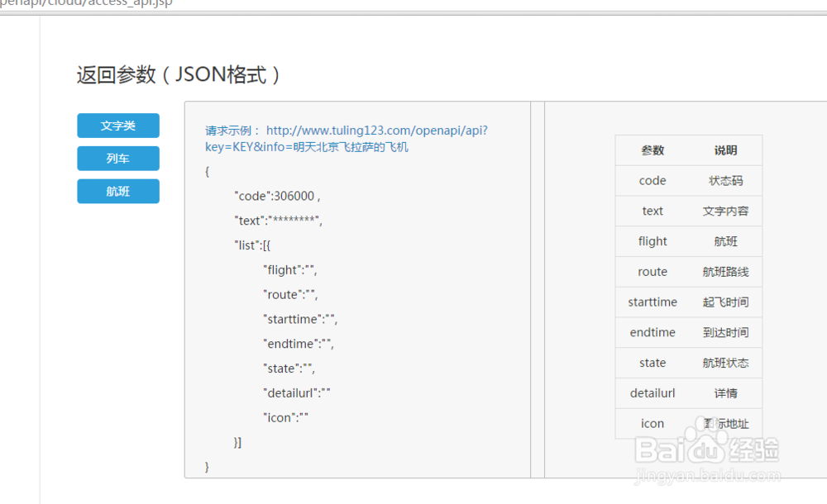Select the 列车 category button

coord(118,159)
